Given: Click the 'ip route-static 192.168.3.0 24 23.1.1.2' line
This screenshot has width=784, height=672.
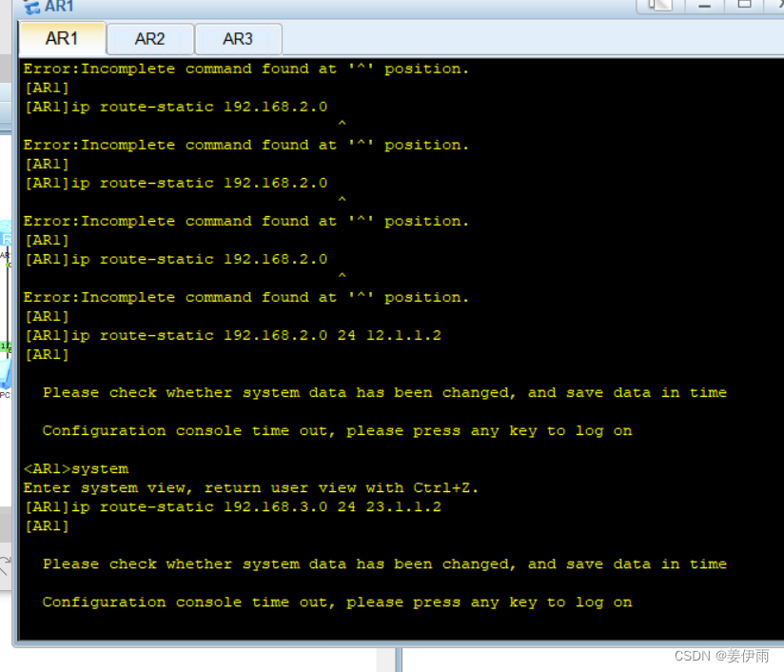Looking at the screenshot, I should click(233, 507).
